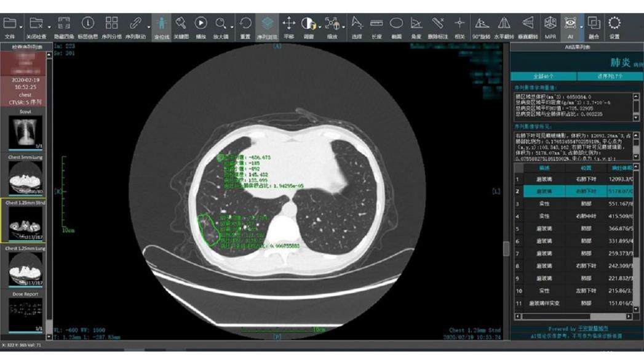Click the results table horizontal scrollbar

[573, 316]
